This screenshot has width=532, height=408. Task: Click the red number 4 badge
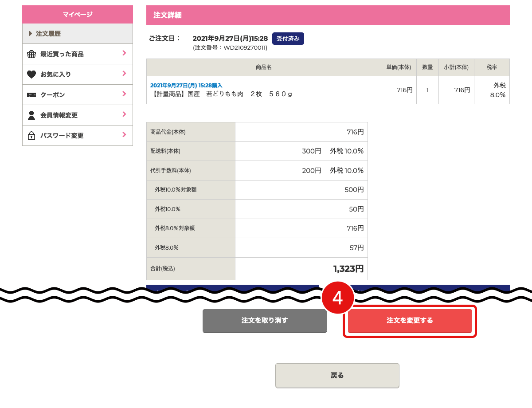pos(337,298)
